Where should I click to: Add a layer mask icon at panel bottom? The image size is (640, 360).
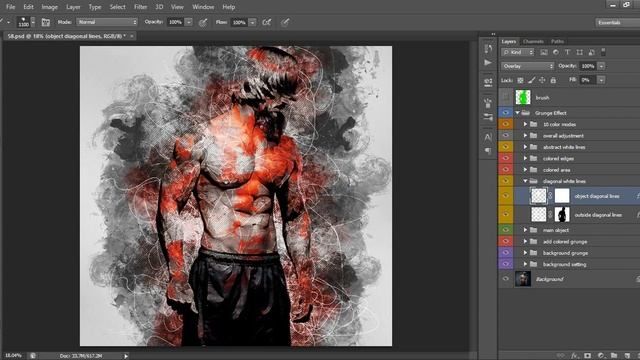[x=587, y=356]
